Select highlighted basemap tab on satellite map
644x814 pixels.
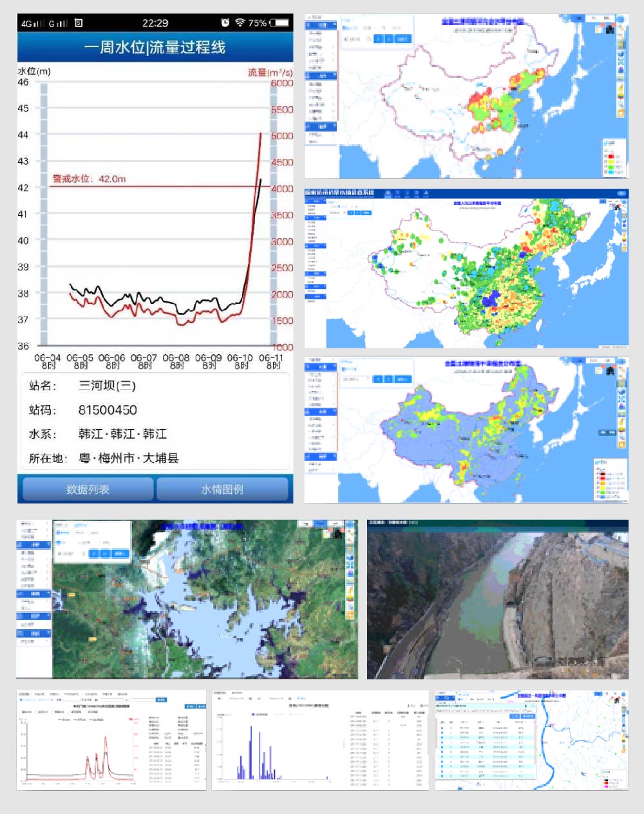pos(319,524)
